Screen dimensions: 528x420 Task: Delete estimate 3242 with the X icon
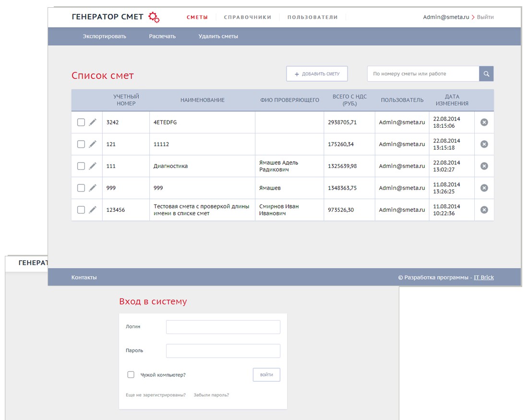[x=484, y=122]
